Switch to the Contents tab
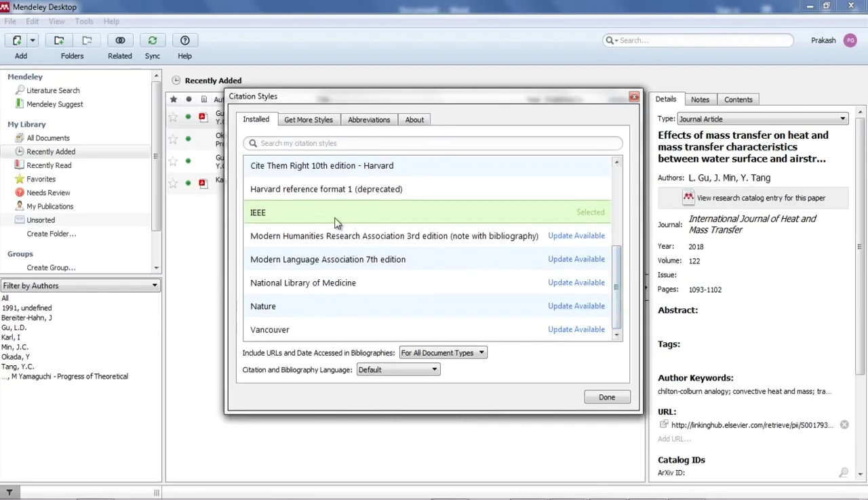The image size is (868, 500). 738,100
